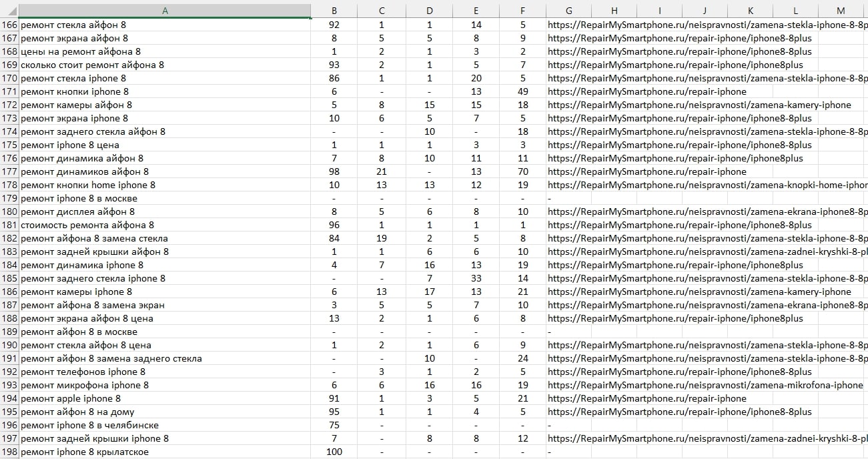The image size is (868, 459).
Task: Select column C header
Action: pos(382,11)
